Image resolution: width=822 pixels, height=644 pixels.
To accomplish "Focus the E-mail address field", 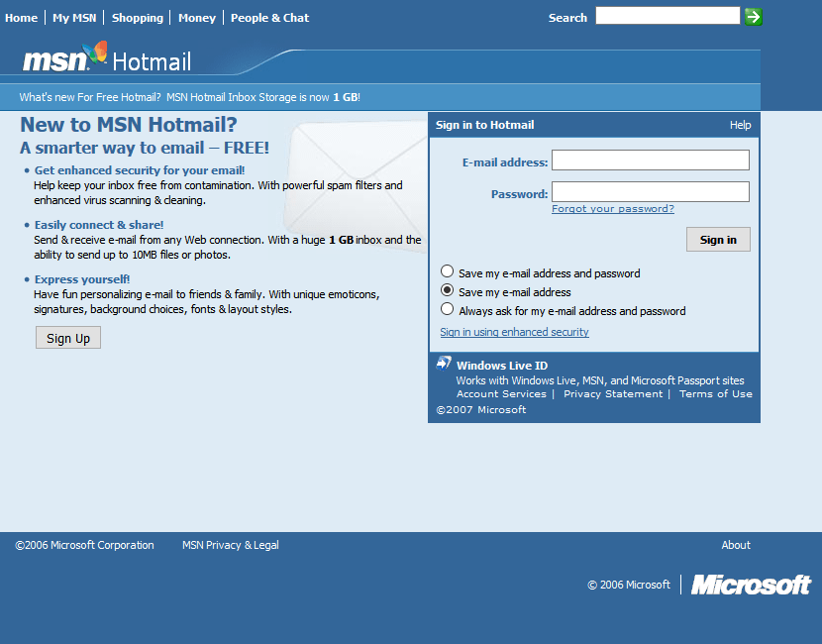I will click(651, 160).
